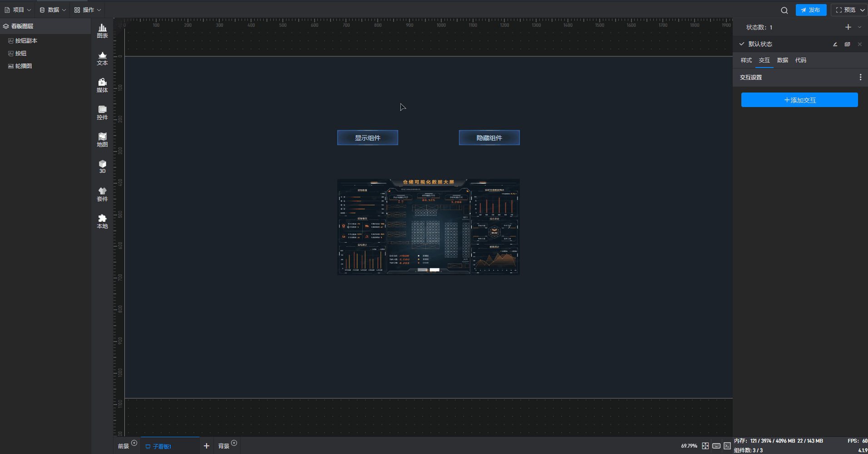Select the 地图 map components icon
This screenshot has width=868, height=454.
coord(102,140)
